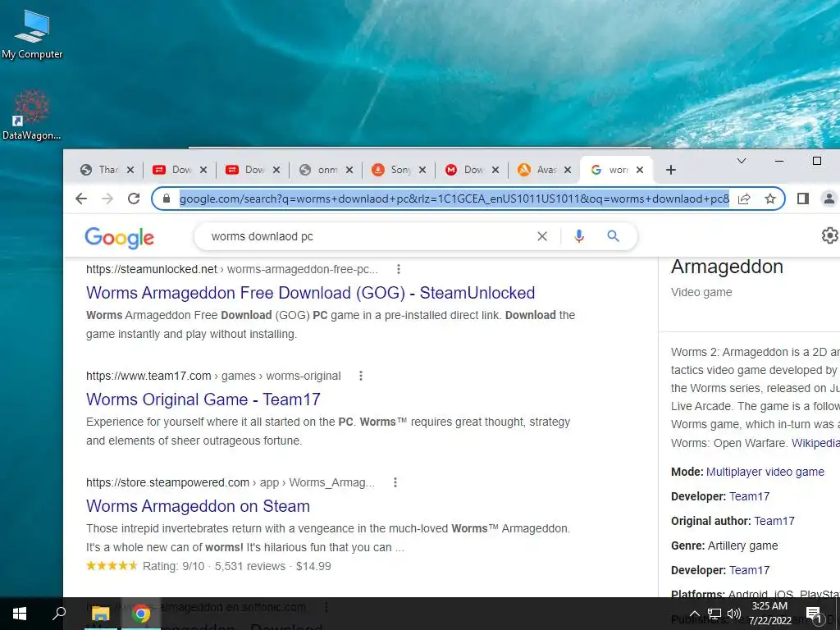This screenshot has width=840, height=630.
Task: Open Chrome side panel icon
Action: click(802, 199)
